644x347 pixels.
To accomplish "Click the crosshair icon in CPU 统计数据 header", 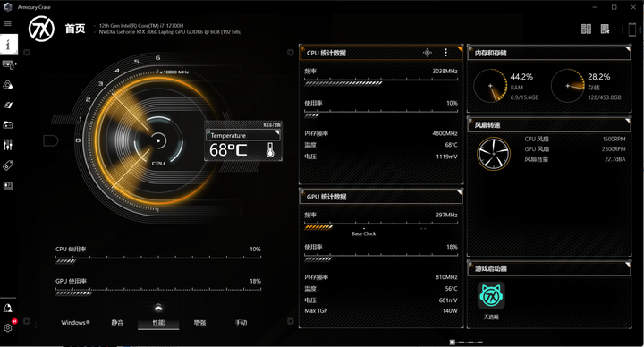I will [x=428, y=53].
